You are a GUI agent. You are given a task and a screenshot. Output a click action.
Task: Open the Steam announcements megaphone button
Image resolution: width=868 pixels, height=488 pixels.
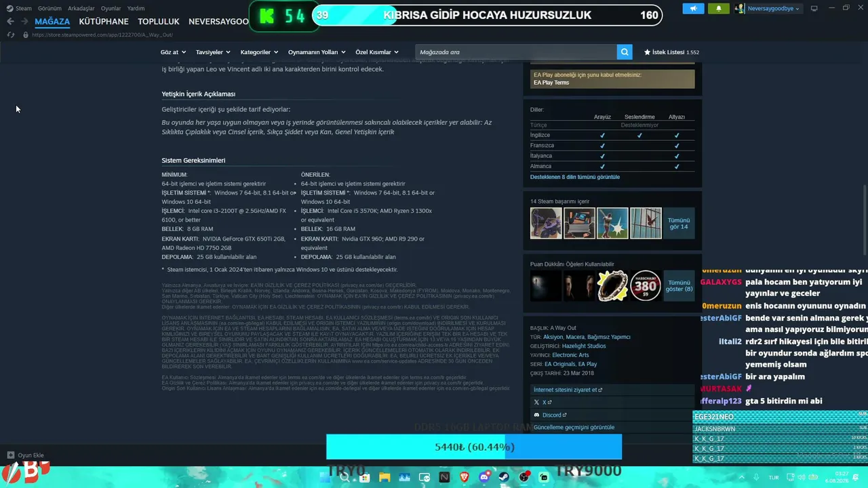click(693, 9)
